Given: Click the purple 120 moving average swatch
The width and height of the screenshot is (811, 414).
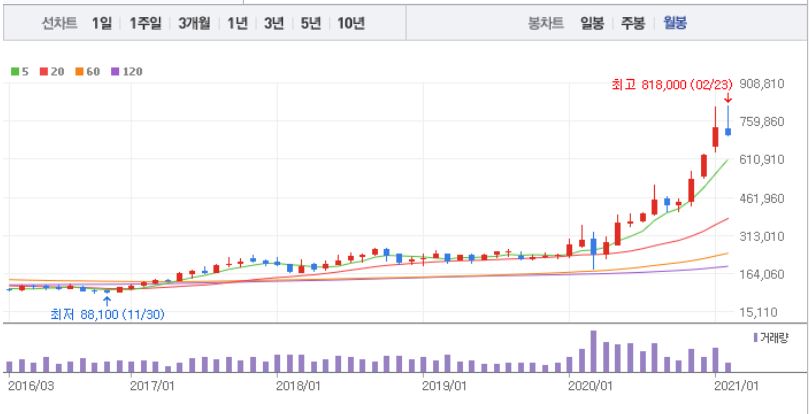Looking at the screenshot, I should 115,71.
